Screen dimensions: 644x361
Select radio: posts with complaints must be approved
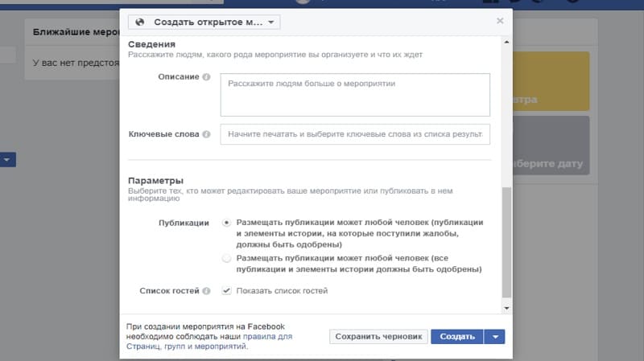226,223
